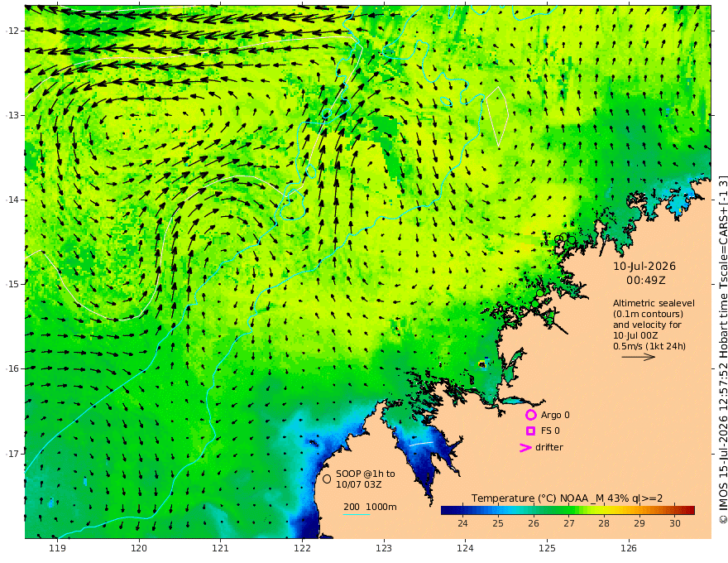728x563 pixels.
Task: Click the '200 1000m' depth legend text
Action: pyautogui.click(x=370, y=507)
